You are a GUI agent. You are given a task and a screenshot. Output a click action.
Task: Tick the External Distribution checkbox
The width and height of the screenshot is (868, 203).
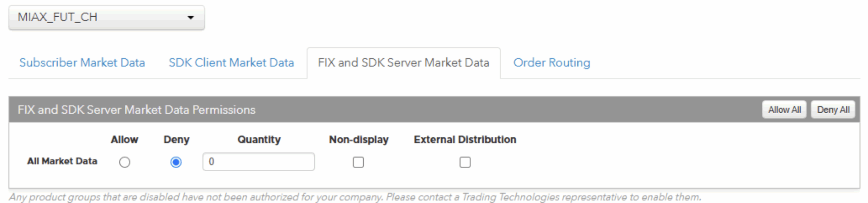465,162
